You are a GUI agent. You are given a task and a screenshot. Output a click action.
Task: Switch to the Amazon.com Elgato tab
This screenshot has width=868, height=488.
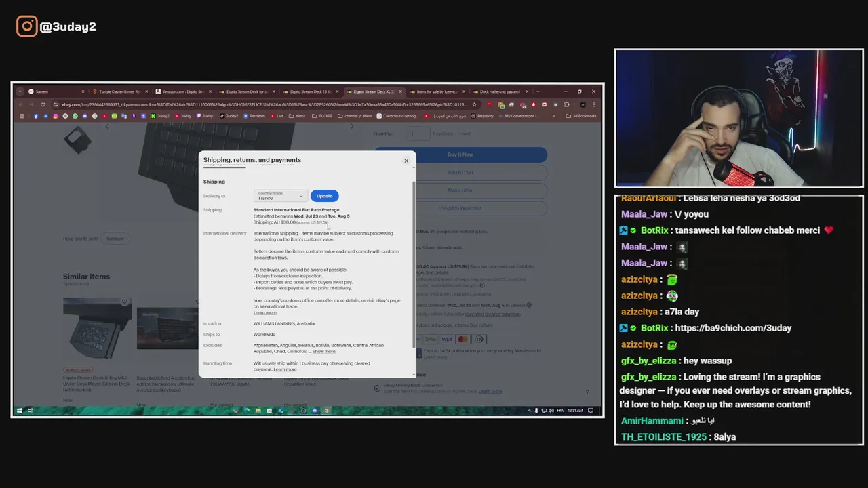pyautogui.click(x=182, y=91)
